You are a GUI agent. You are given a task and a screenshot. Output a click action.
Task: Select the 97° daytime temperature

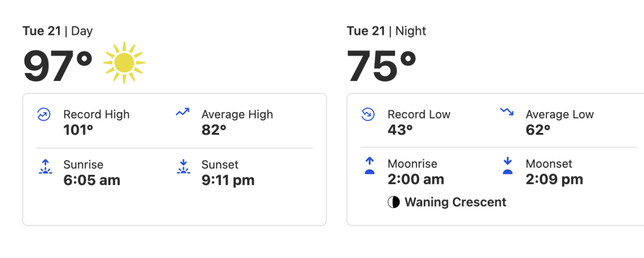[x=58, y=65]
